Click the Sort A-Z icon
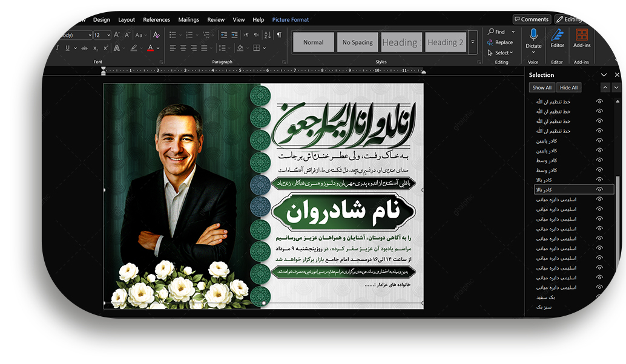Image resolution: width=626 pixels, height=364 pixels. 267,35
